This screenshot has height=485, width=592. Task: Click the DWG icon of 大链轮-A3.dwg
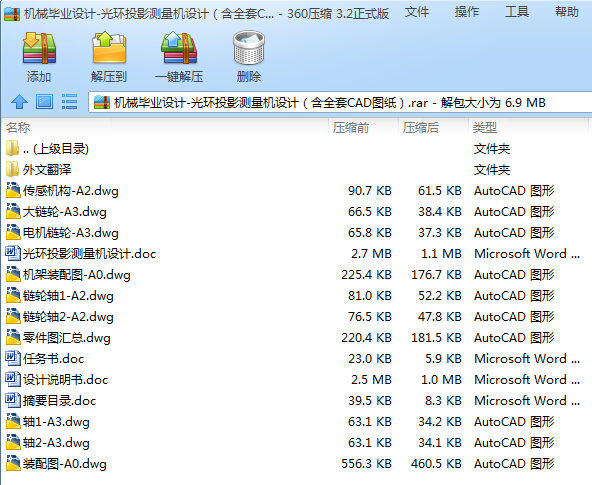tap(13, 211)
